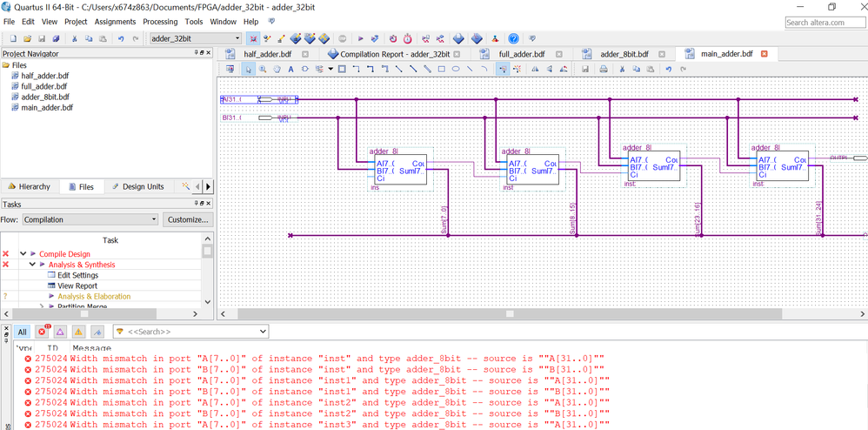868x430 pixels.
Task: Select the zoom magnifier tool
Action: coord(263,70)
